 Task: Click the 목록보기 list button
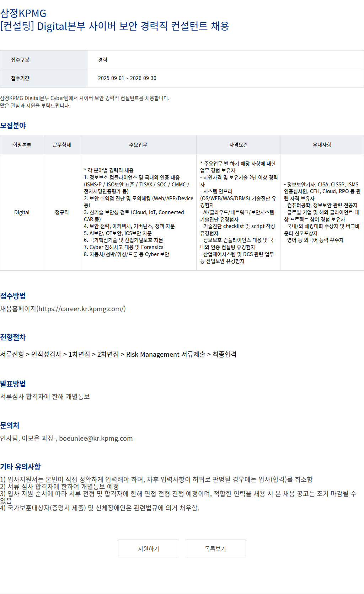coord(215,548)
